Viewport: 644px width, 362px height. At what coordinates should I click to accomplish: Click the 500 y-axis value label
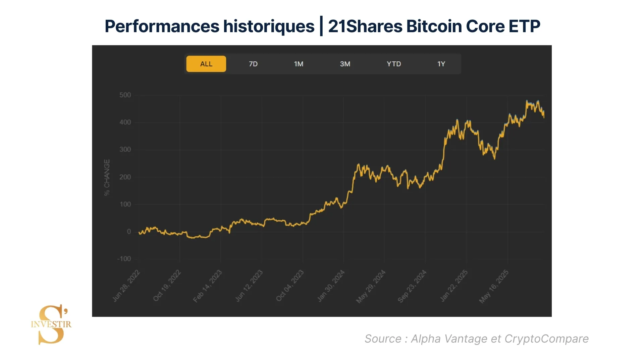tap(125, 95)
